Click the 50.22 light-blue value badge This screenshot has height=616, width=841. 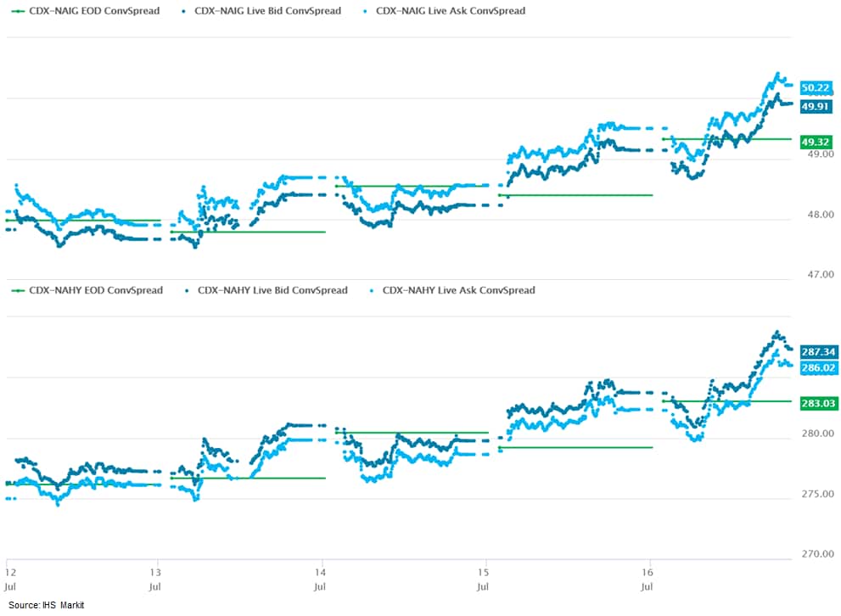click(x=815, y=87)
